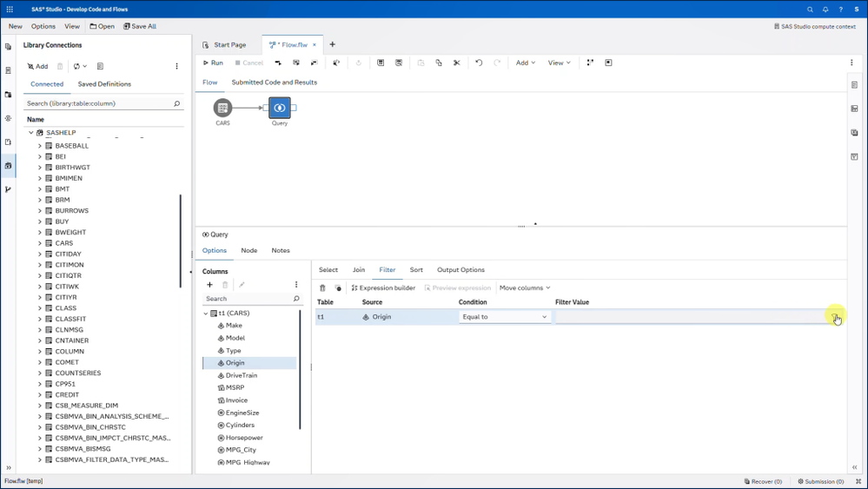Click the Save All button
The width and height of the screenshot is (868, 489).
pos(140,26)
